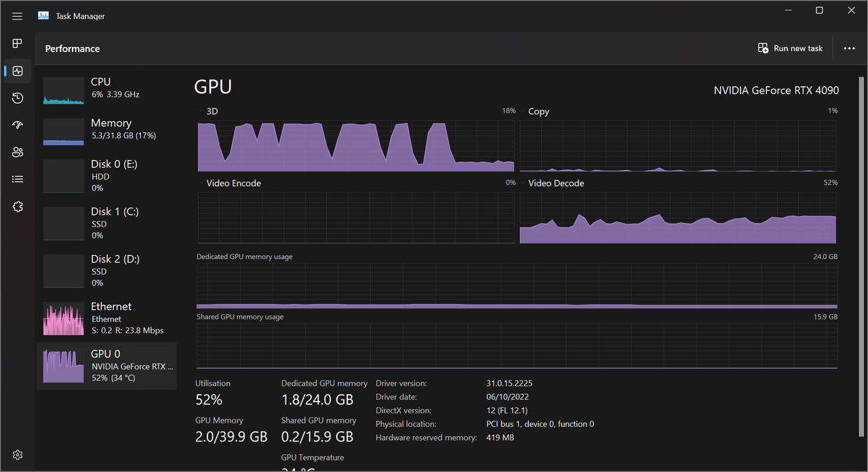Viewport: 868px width, 472px height.
Task: Open the Startup apps icon
Action: pyautogui.click(x=18, y=125)
